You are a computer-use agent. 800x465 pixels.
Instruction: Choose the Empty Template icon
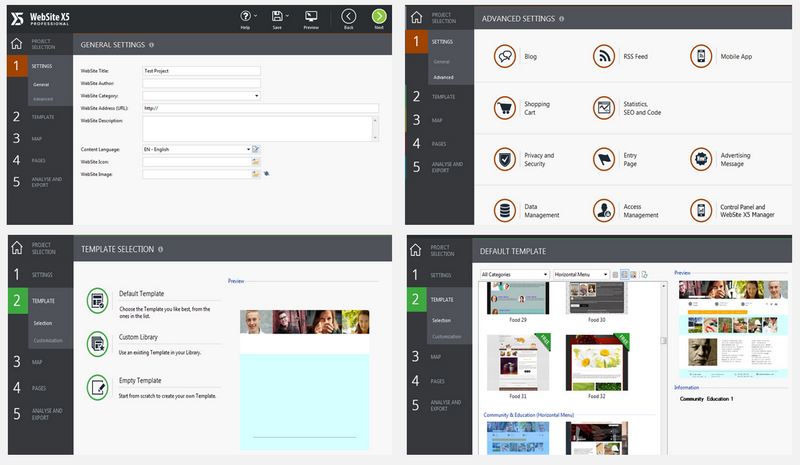tap(97, 387)
